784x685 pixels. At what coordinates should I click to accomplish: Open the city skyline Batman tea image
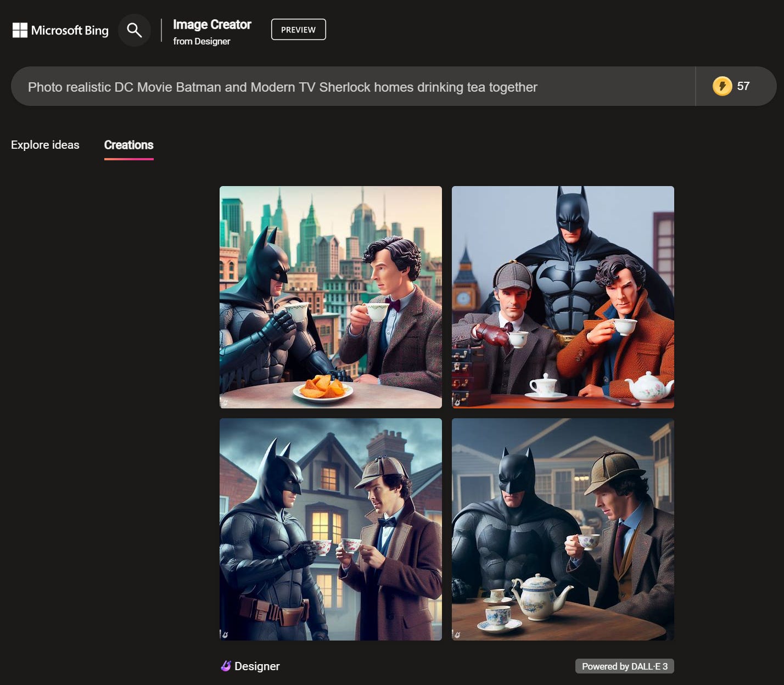[331, 297]
